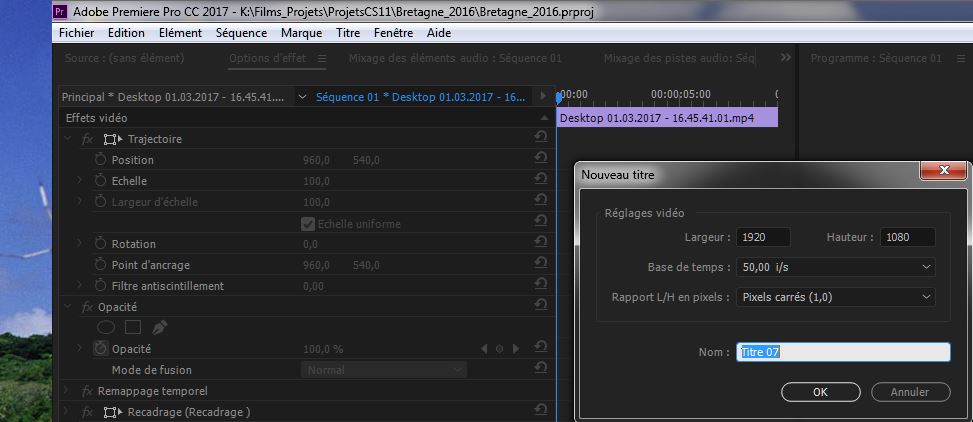Reset the Position parameter
The width and height of the screenshot is (973, 422).
point(540,158)
